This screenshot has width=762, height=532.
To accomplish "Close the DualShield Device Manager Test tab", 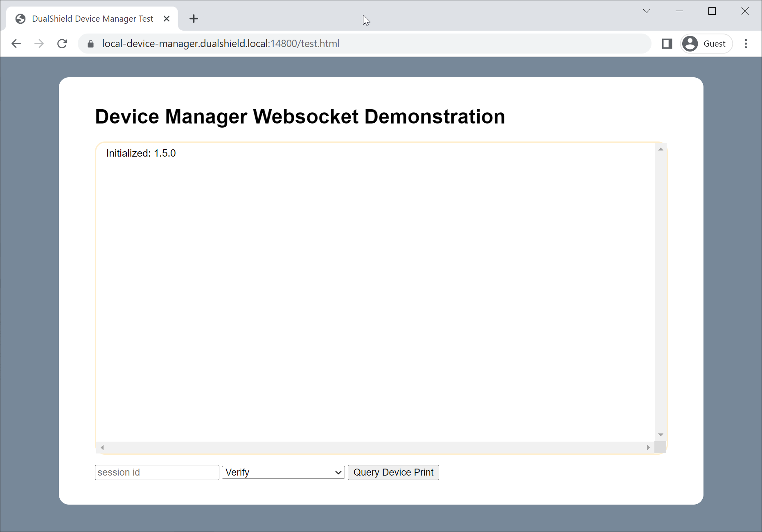I will click(x=167, y=19).
